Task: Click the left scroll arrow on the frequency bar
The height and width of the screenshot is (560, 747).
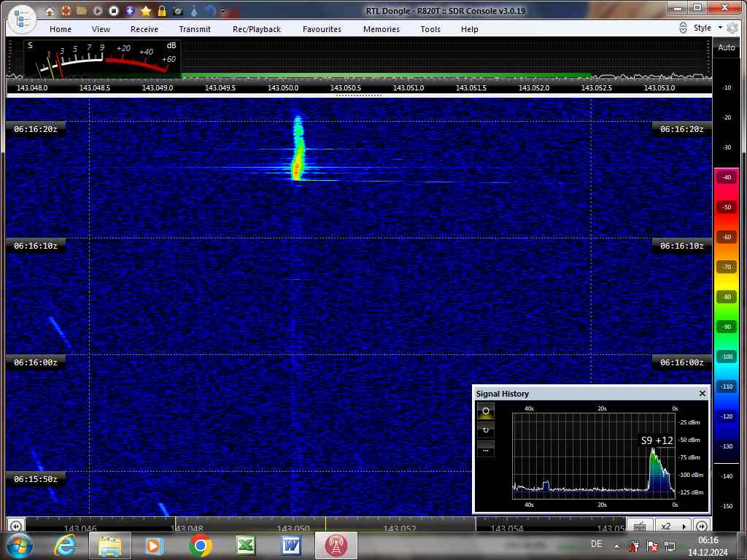Action: pos(16,526)
